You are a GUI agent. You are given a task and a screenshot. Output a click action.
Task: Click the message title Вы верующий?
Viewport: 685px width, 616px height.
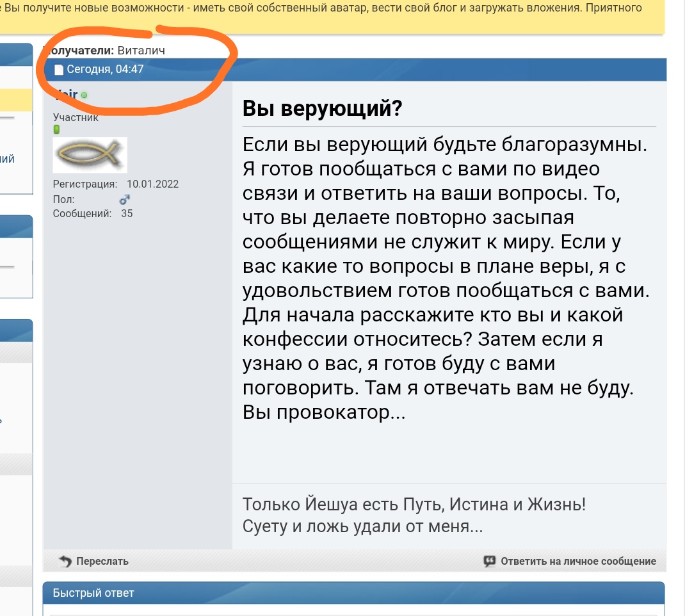coord(322,109)
